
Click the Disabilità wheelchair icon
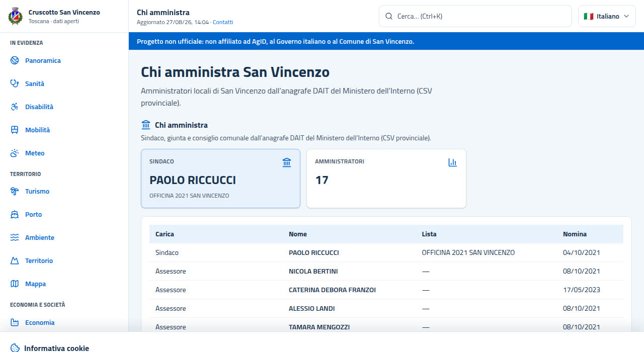pos(15,107)
